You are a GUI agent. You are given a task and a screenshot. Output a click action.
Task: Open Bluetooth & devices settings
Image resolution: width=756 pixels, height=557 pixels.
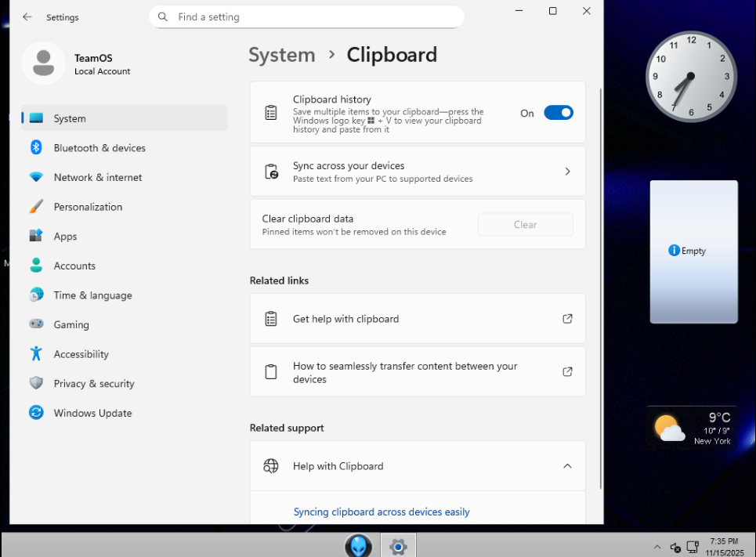tap(99, 148)
